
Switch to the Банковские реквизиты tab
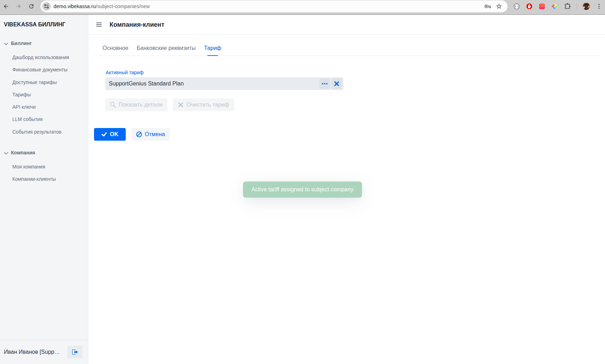(x=166, y=48)
